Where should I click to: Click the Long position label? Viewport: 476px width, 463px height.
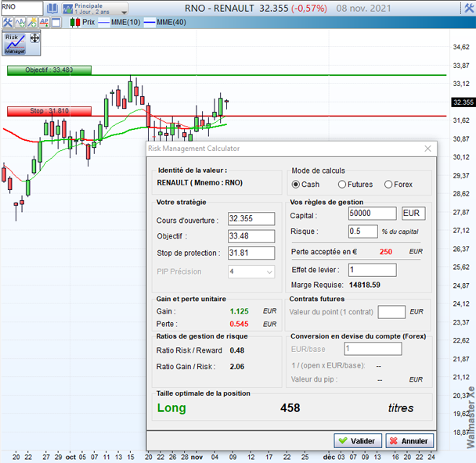(x=171, y=408)
